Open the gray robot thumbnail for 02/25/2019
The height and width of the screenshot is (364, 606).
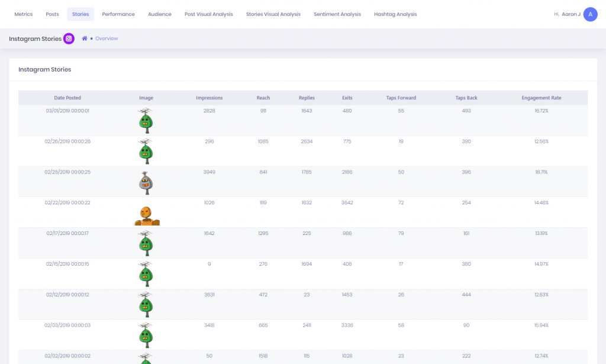[x=146, y=183]
